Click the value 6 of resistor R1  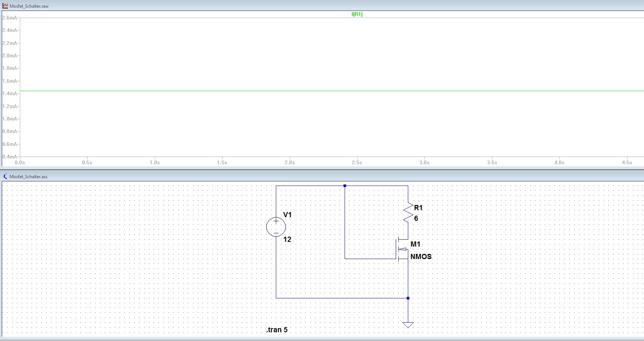[x=416, y=218]
